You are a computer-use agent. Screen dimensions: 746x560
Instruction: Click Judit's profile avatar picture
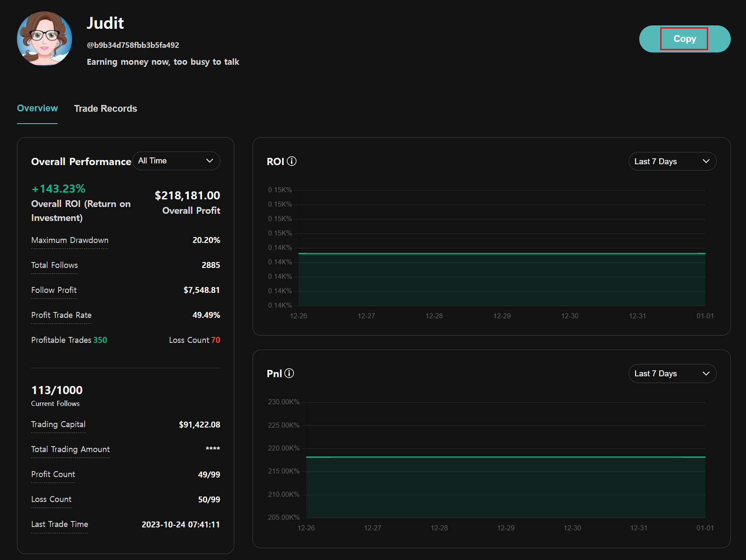tap(44, 39)
